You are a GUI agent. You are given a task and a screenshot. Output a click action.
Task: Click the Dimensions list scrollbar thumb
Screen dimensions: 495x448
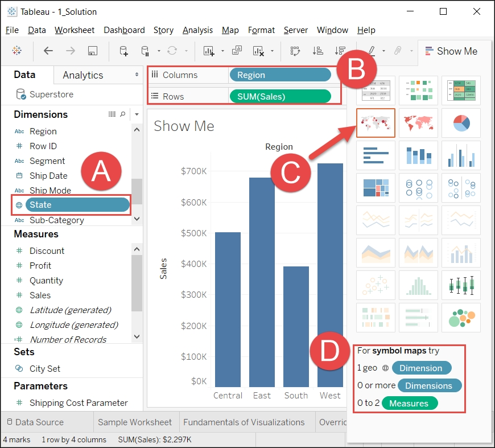137,191
